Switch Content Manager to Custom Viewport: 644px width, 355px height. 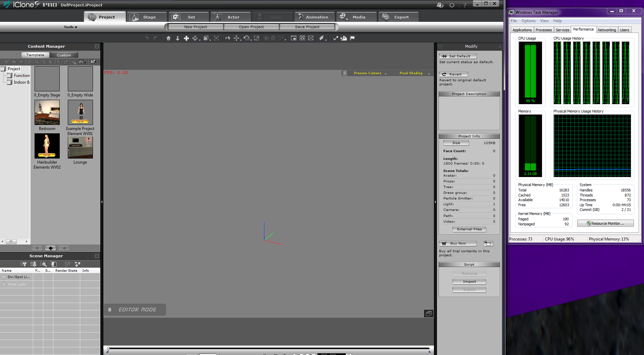[x=64, y=55]
